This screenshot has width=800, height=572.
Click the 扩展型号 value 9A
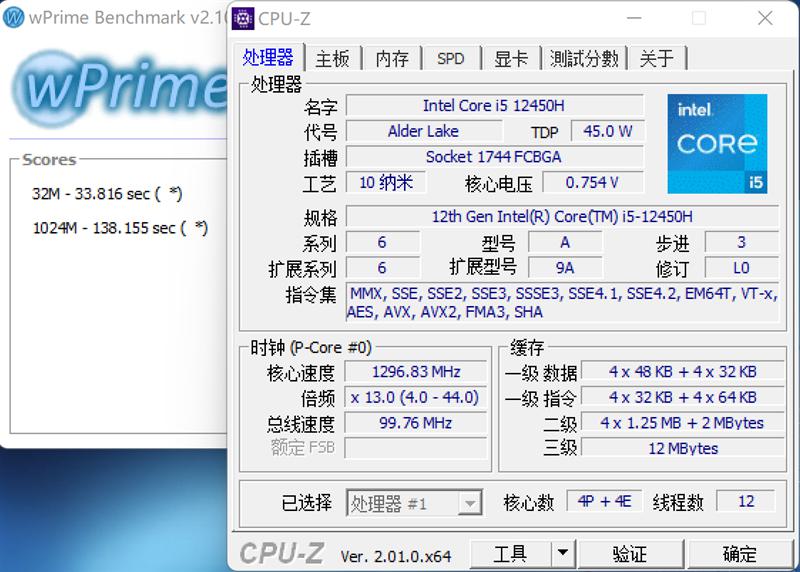pyautogui.click(x=565, y=268)
